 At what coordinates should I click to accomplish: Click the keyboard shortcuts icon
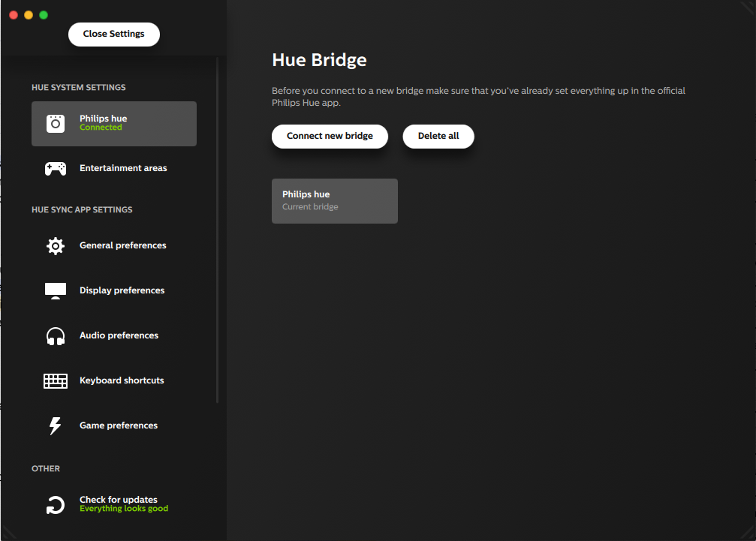tap(56, 381)
